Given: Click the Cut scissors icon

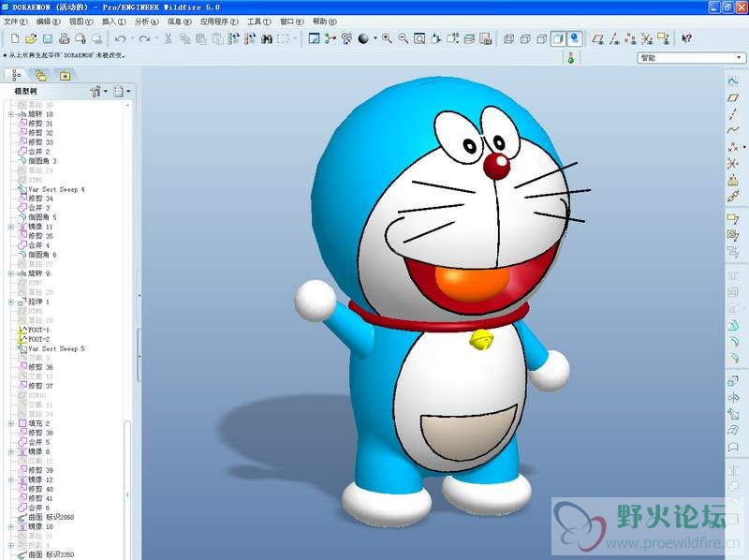Looking at the screenshot, I should [x=168, y=38].
